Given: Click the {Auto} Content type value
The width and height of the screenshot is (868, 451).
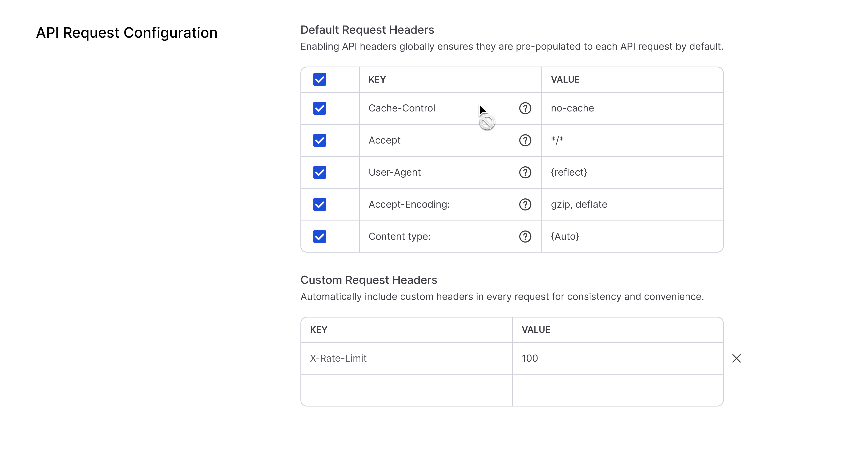Looking at the screenshot, I should (565, 236).
